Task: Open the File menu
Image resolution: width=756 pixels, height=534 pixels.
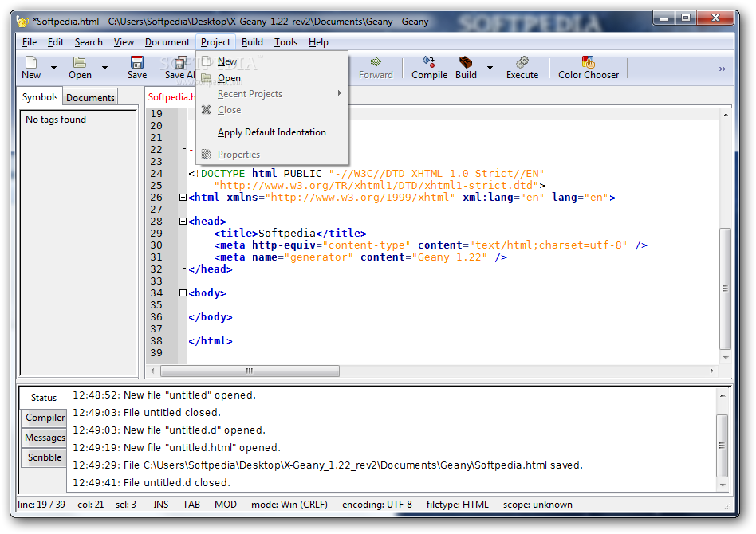Action: click(30, 42)
